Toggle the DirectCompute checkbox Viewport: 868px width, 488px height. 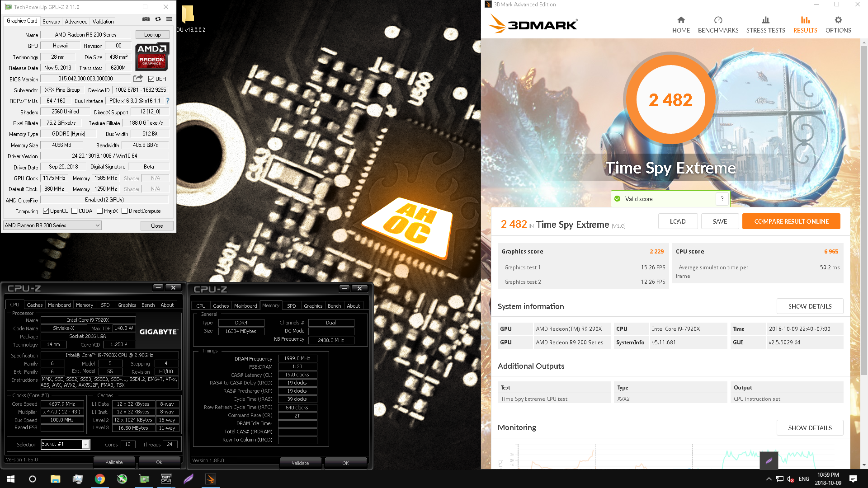[x=124, y=211]
